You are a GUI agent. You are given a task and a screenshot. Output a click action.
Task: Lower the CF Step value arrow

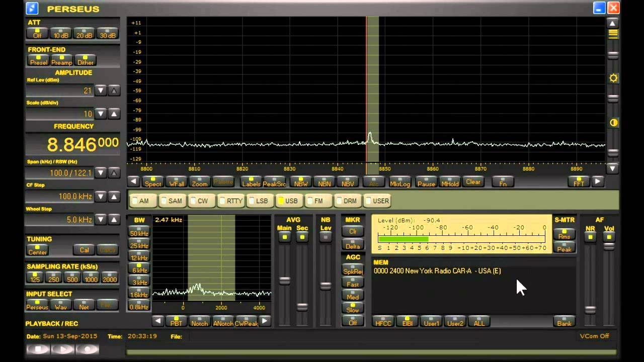[x=101, y=196]
